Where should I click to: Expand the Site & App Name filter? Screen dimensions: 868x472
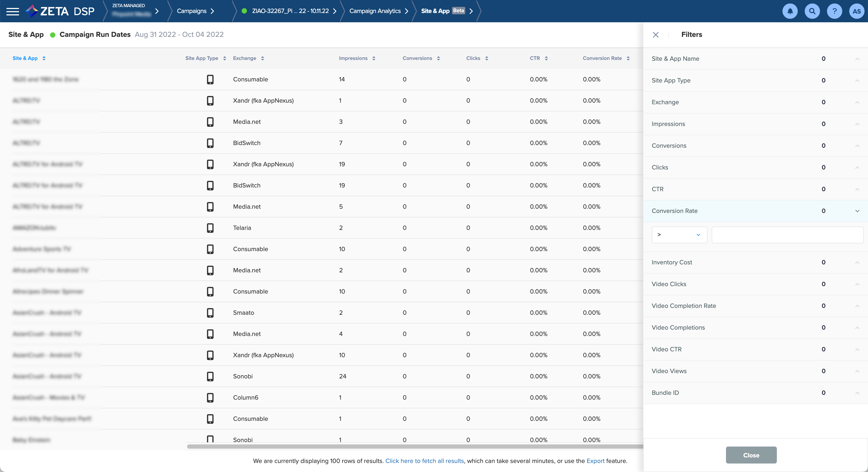pyautogui.click(x=857, y=59)
